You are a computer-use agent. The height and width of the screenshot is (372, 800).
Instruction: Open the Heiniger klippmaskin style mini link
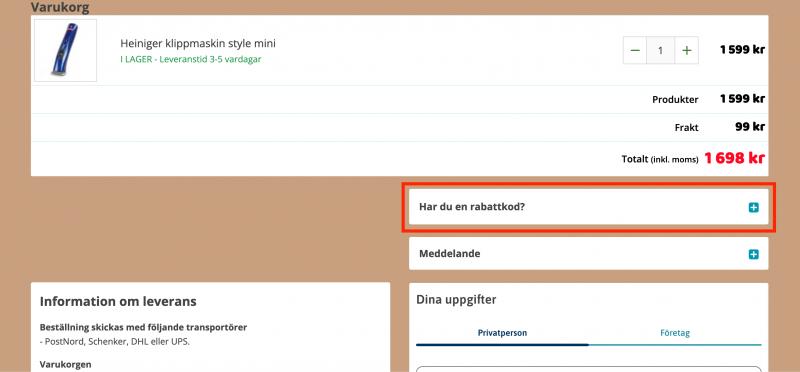click(x=198, y=43)
